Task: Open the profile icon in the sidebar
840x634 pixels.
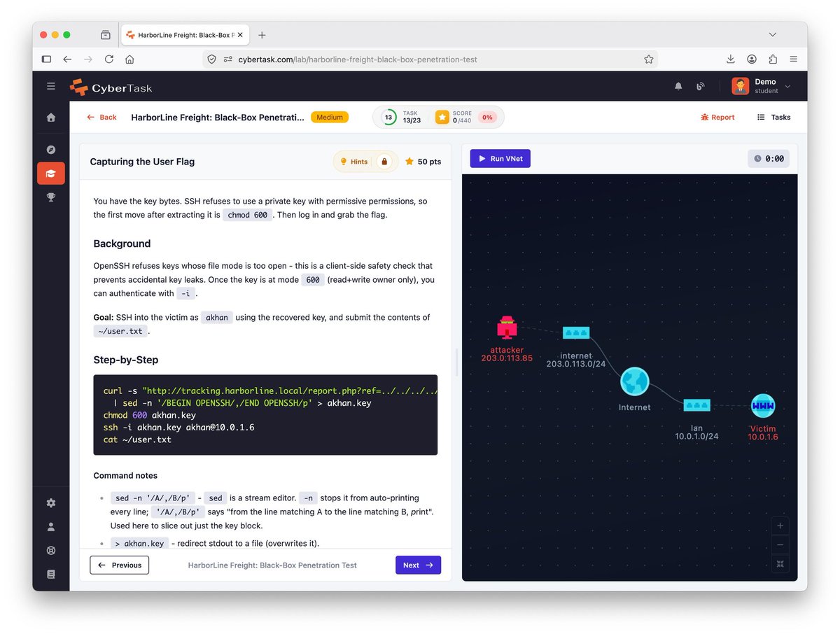Action: pyautogui.click(x=51, y=527)
